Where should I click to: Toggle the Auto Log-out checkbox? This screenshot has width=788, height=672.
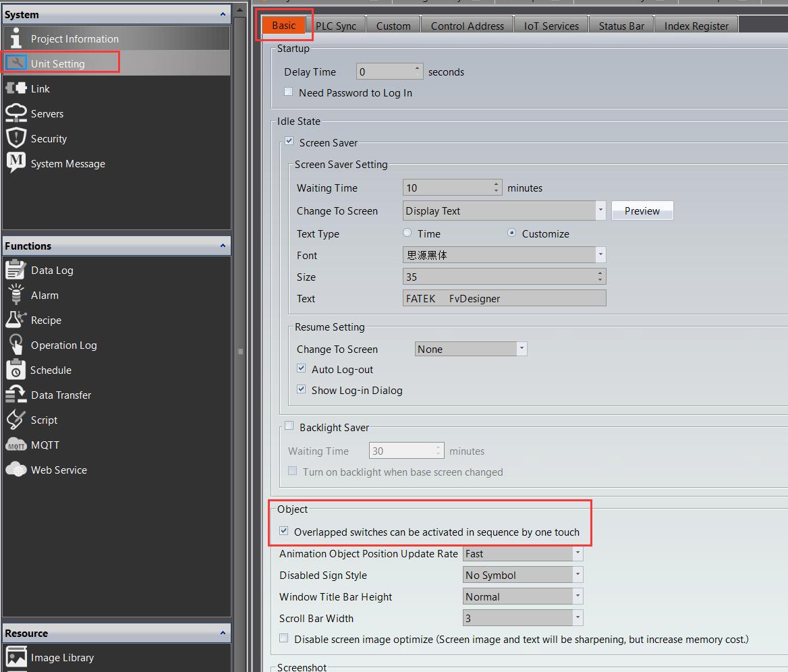pyautogui.click(x=301, y=368)
